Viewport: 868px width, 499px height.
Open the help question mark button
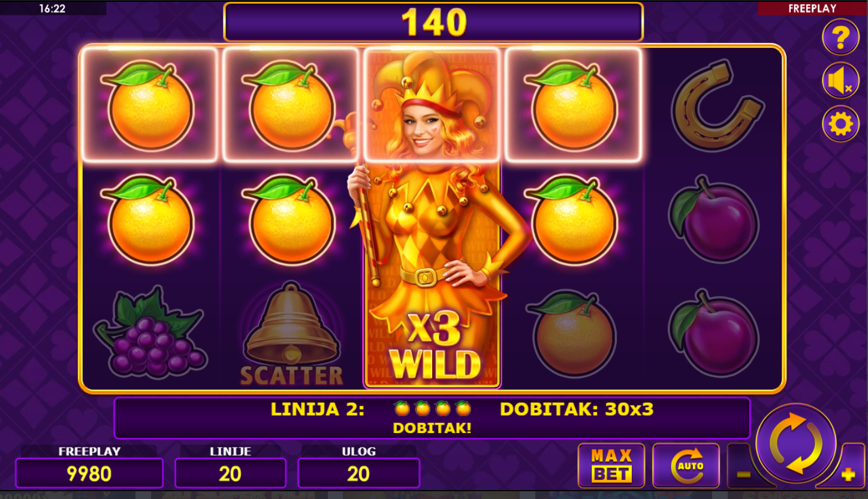coord(840,37)
